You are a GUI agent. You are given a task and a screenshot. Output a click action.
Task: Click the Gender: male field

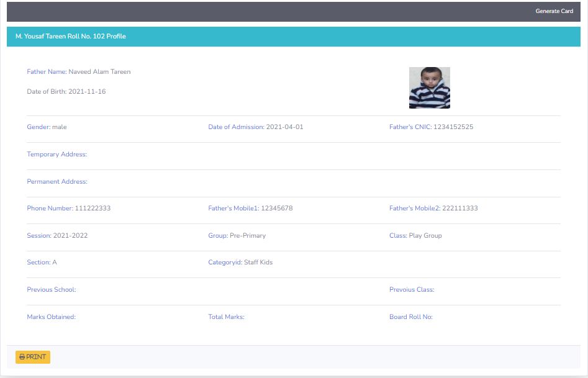tap(47, 127)
